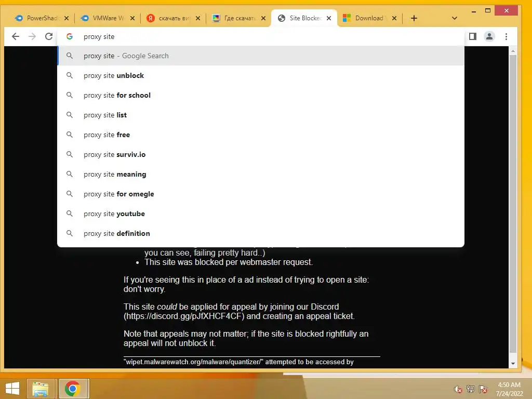The image size is (532, 399).
Task: Click the muted volume tray icon
Action: tap(458, 389)
